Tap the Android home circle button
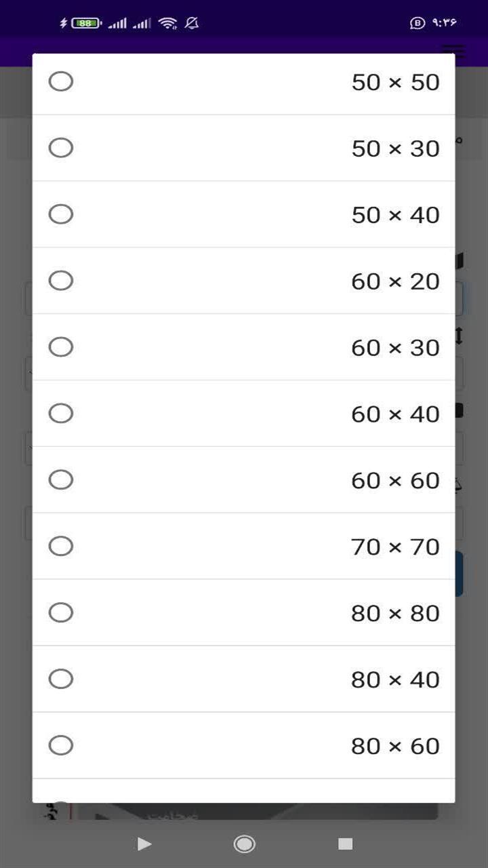Viewport: 488px width, 868px height. [244, 844]
